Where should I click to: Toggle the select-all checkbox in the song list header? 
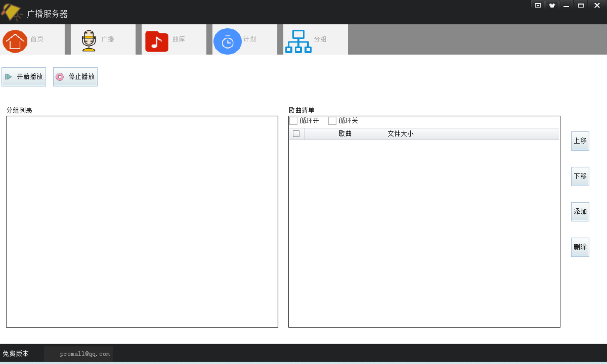pos(296,134)
